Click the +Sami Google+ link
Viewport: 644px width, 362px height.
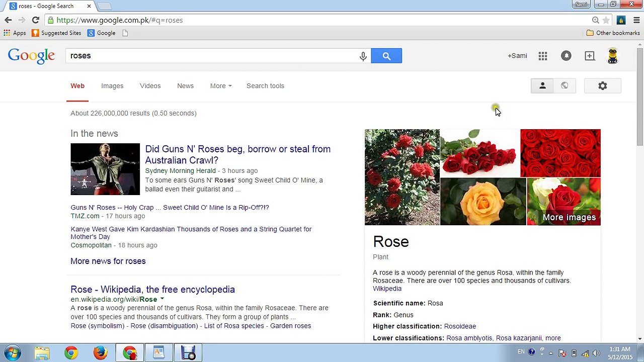tap(517, 56)
